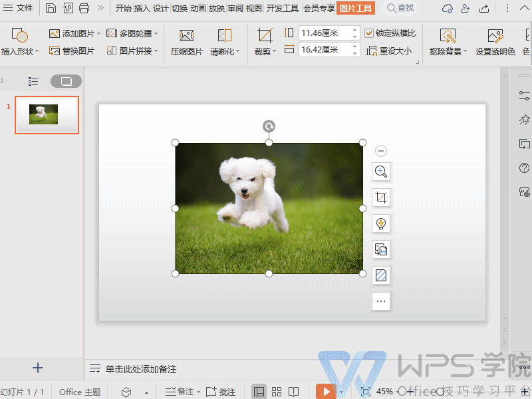532x399 pixels.
Task: Click the crop tool in floating picture toolbar
Action: pyautogui.click(x=381, y=198)
